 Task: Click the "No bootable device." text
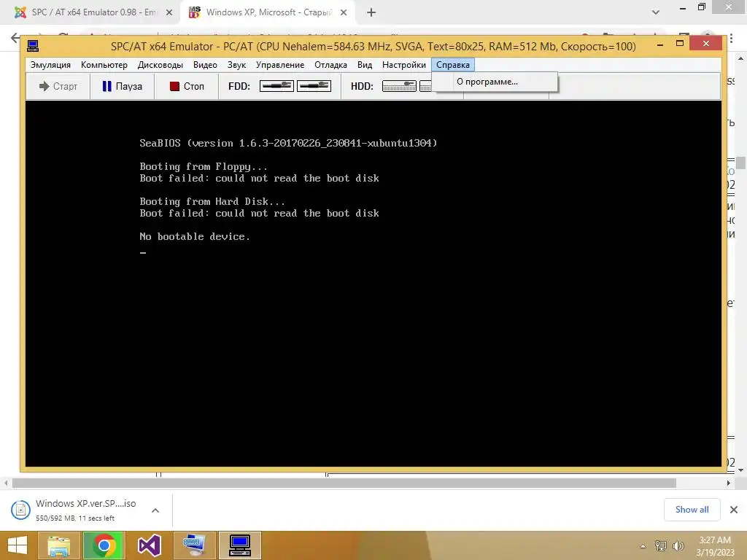(x=194, y=237)
